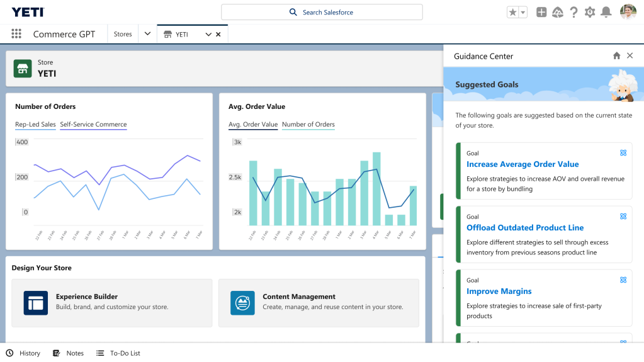Expand the Favorites list dropdown arrow

[x=523, y=13]
